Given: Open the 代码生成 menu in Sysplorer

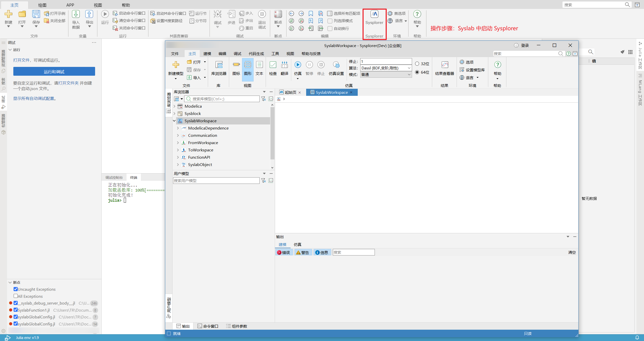Looking at the screenshot, I should 256,54.
